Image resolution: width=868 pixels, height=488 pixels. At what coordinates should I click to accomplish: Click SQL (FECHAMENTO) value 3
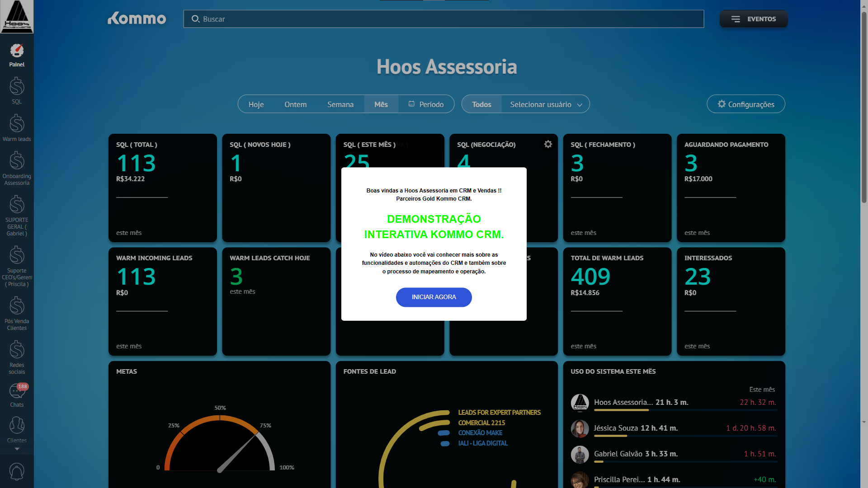click(577, 163)
